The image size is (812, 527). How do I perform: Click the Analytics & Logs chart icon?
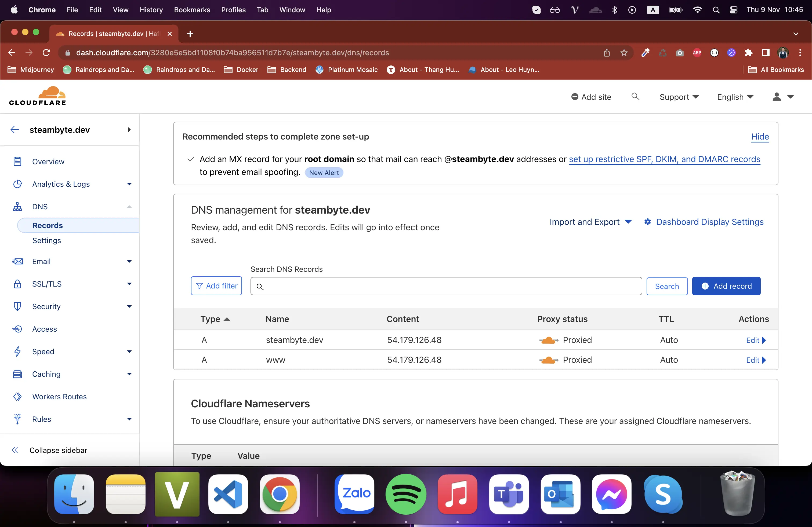click(x=17, y=184)
